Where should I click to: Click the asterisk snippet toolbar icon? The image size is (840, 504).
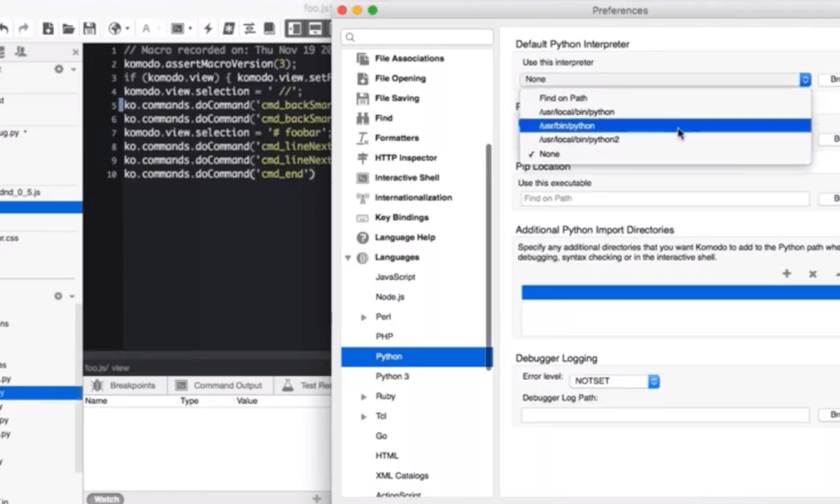click(x=228, y=29)
